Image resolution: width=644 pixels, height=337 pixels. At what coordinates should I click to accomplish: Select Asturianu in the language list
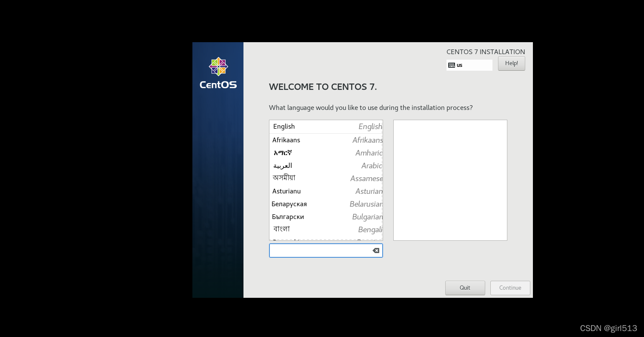[x=326, y=191]
